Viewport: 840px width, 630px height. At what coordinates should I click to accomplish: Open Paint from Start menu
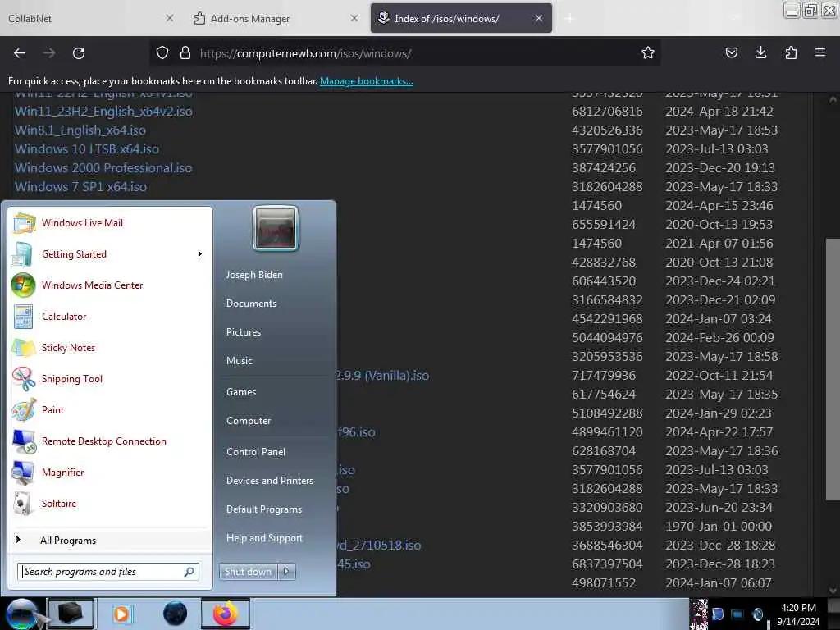[x=111, y=410]
